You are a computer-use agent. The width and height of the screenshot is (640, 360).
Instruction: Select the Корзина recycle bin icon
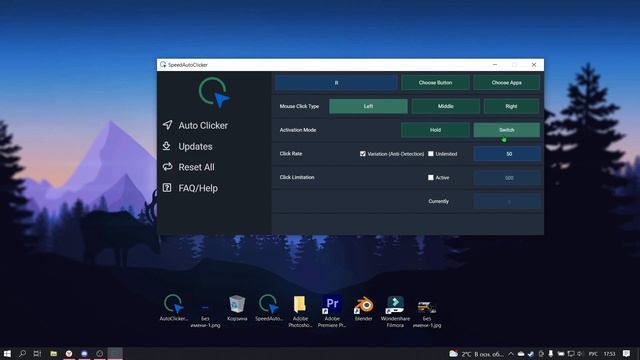tap(237, 308)
